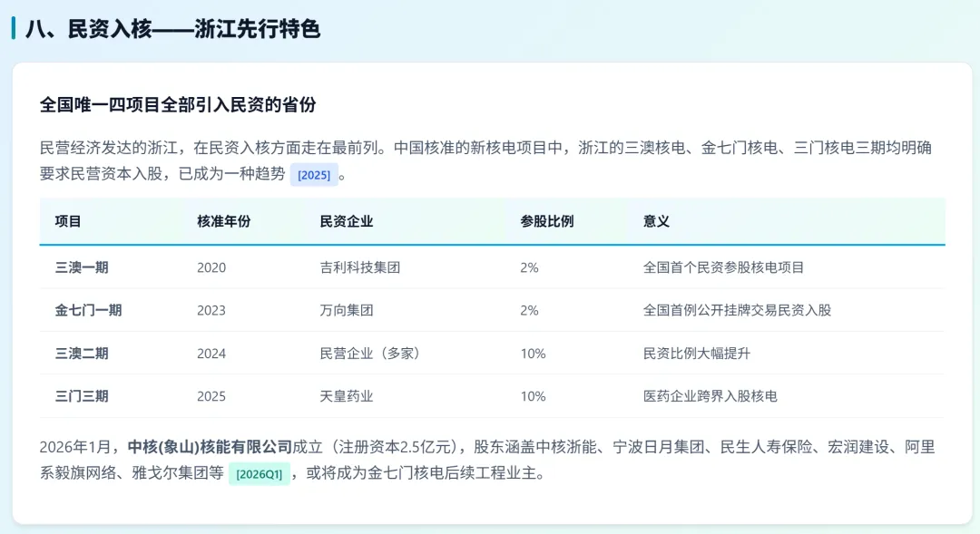Click the 医药企业跨界入股核电 cell
980x534 pixels.
coord(710,396)
